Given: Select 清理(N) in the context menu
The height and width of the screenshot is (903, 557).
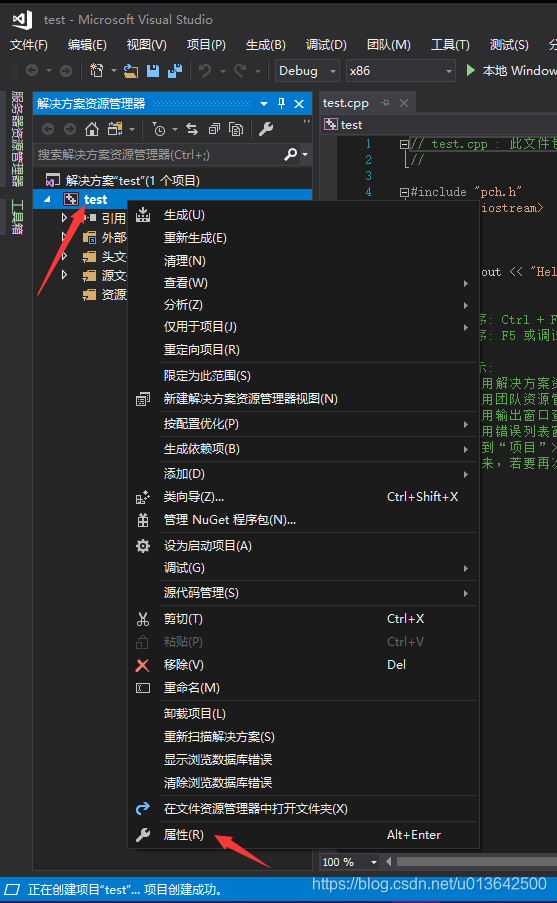Looking at the screenshot, I should coord(184,261).
